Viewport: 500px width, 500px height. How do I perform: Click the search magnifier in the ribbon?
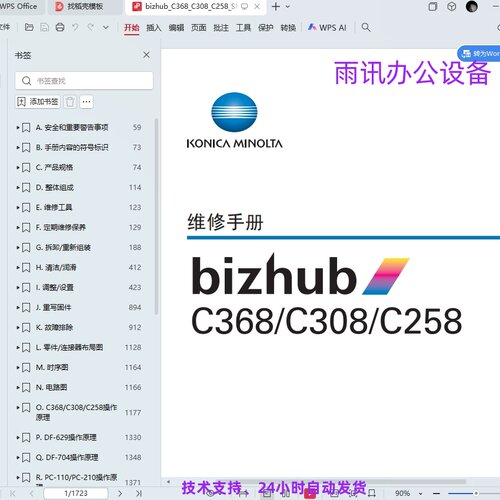[x=366, y=27]
